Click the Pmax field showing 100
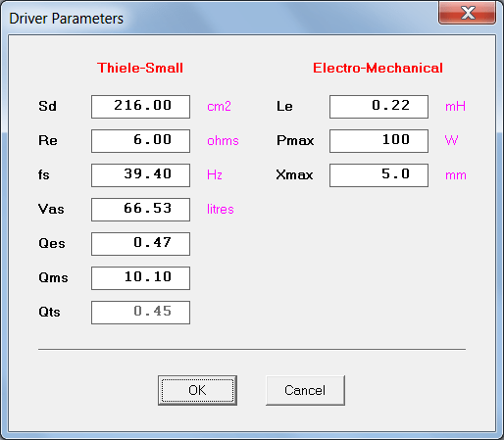Viewport: 504px width, 440px height. pos(378,141)
